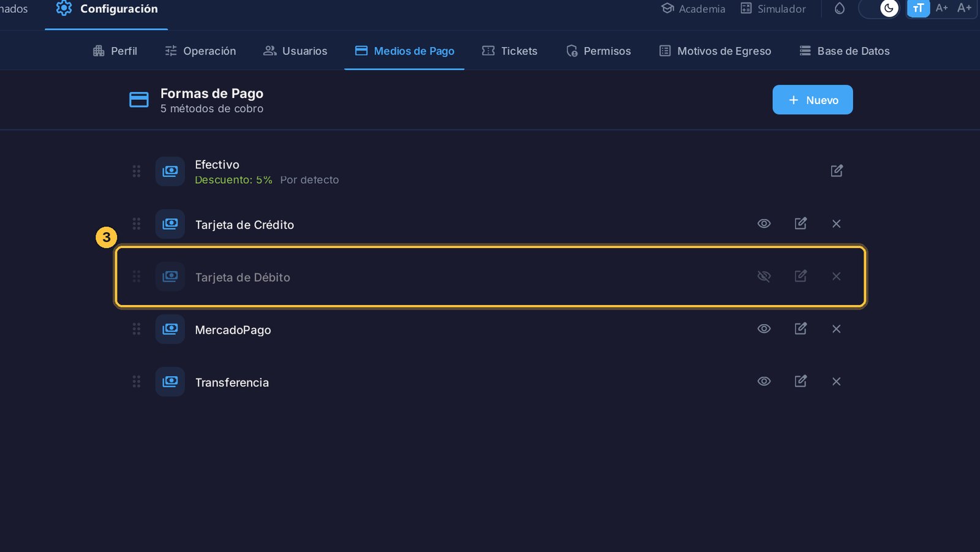Switch to the Operación tab
The height and width of the screenshot is (552, 980).
coord(200,51)
